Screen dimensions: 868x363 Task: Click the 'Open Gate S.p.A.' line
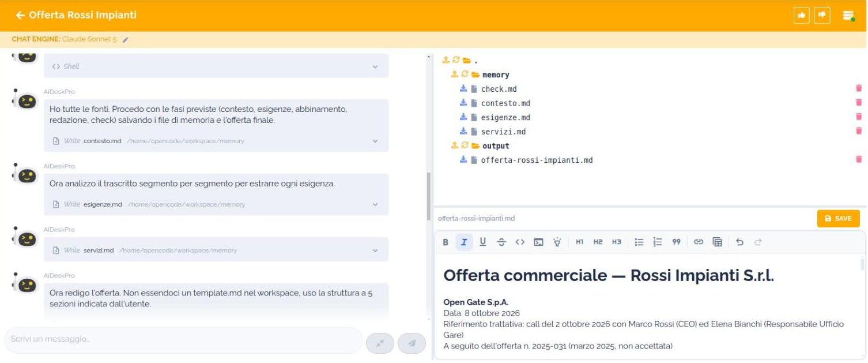pyautogui.click(x=475, y=302)
